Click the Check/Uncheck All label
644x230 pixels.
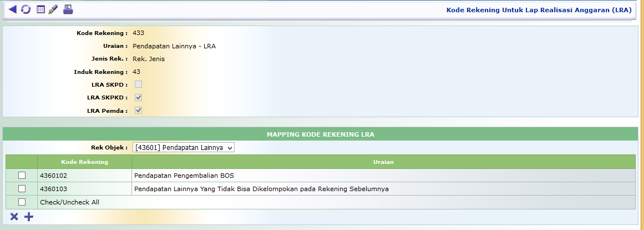click(69, 202)
